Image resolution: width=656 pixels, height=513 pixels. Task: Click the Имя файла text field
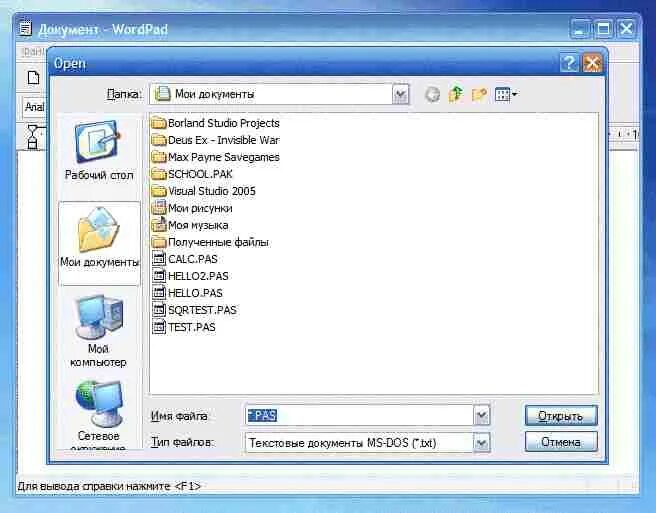360,416
